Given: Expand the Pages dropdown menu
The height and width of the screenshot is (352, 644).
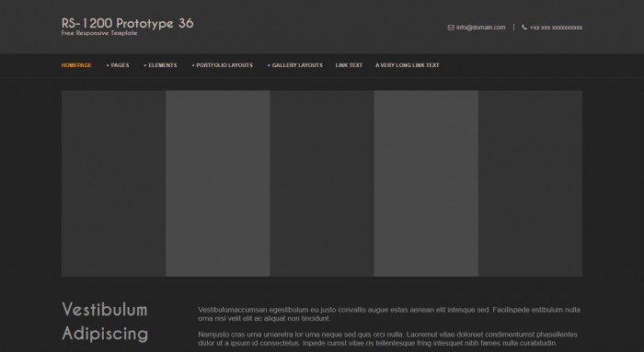Looking at the screenshot, I should coord(118,65).
